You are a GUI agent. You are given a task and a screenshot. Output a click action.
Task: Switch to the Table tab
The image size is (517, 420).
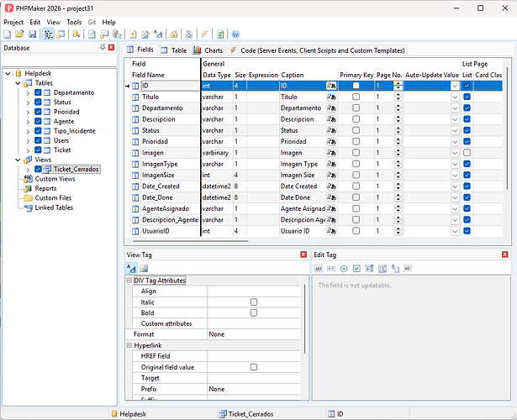(x=174, y=50)
